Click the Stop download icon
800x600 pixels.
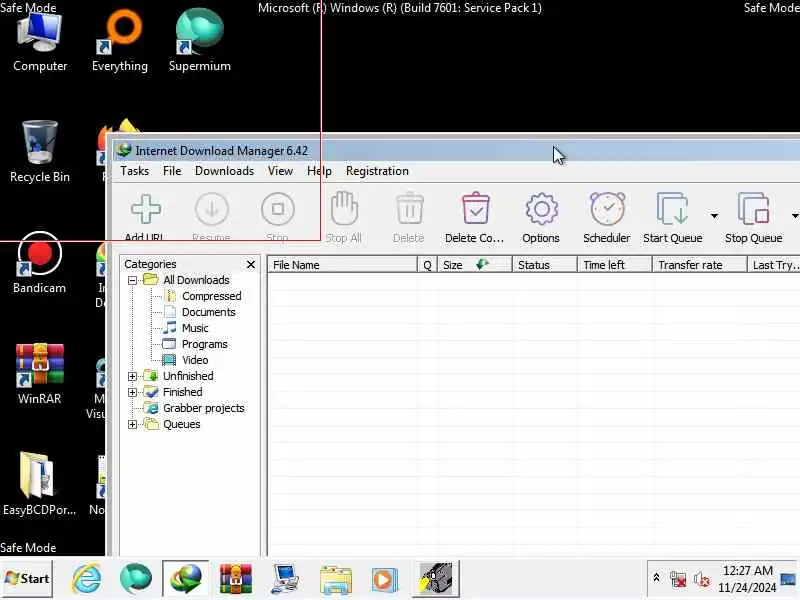278,209
